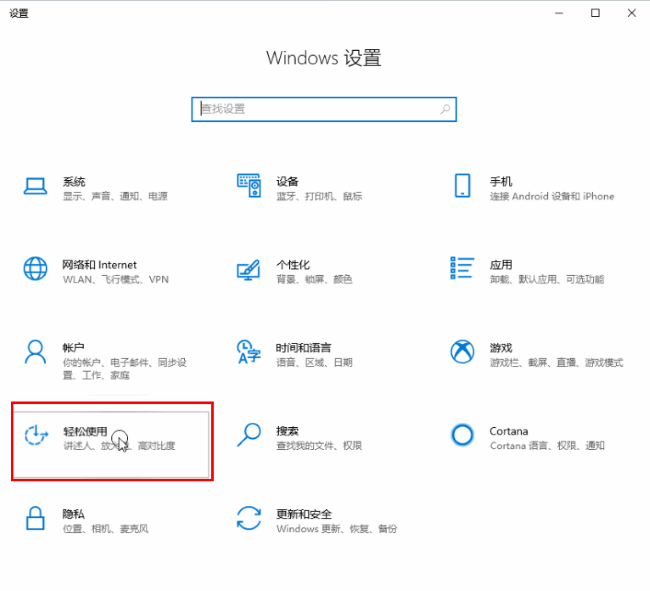Click the Cortana circle icon
Image resolution: width=650 pixels, height=591 pixels.
[462, 435]
